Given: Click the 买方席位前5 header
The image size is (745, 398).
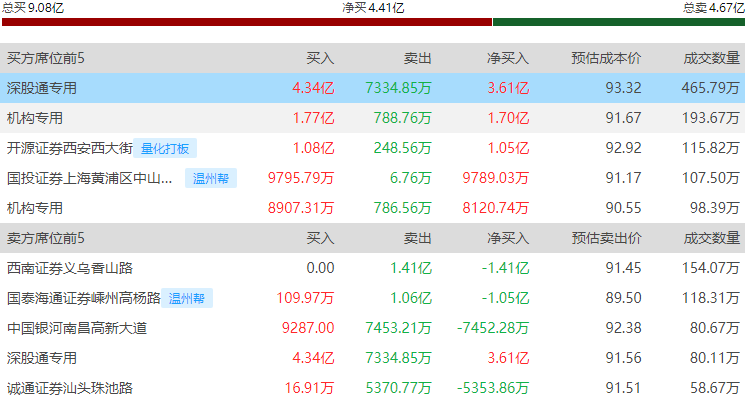Looking at the screenshot, I should pyautogui.click(x=46, y=58).
